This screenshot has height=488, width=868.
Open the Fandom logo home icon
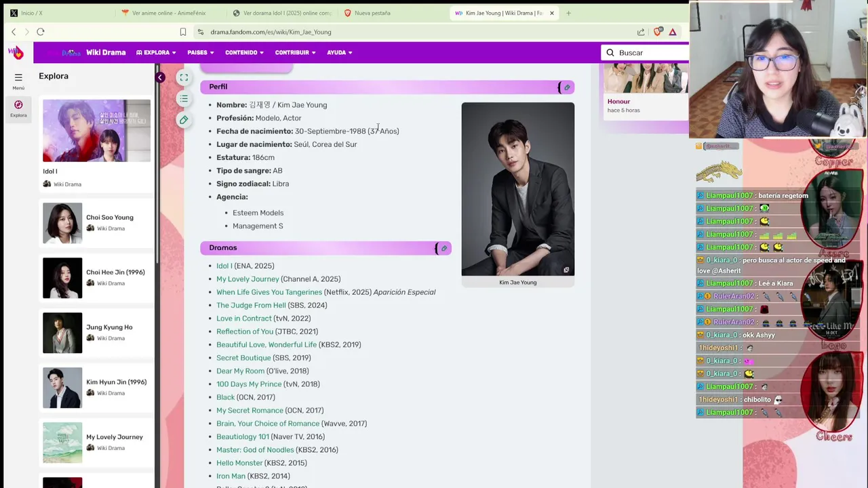16,52
